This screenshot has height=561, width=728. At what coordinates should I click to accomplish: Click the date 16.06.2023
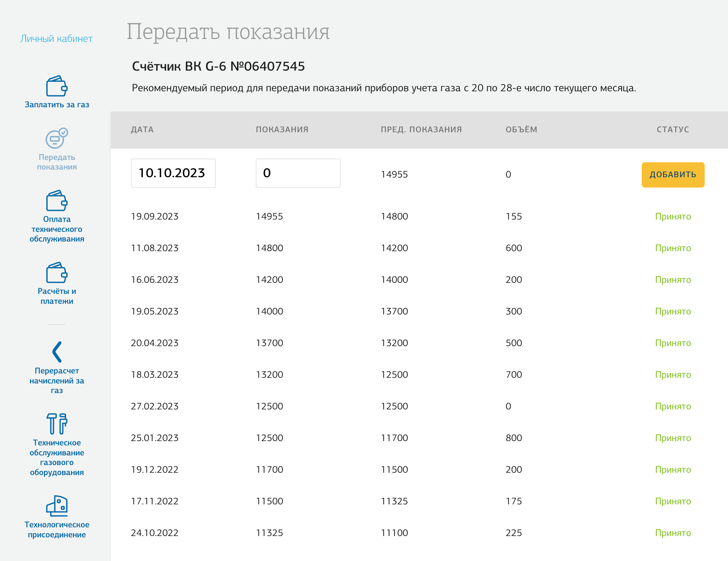click(x=155, y=280)
